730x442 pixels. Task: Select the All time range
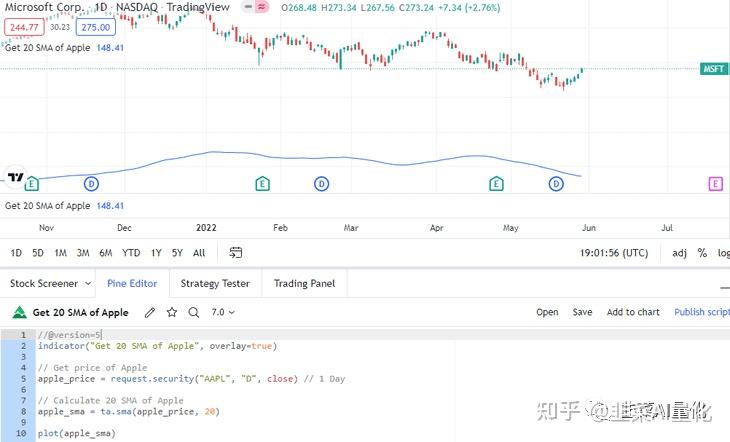click(199, 253)
